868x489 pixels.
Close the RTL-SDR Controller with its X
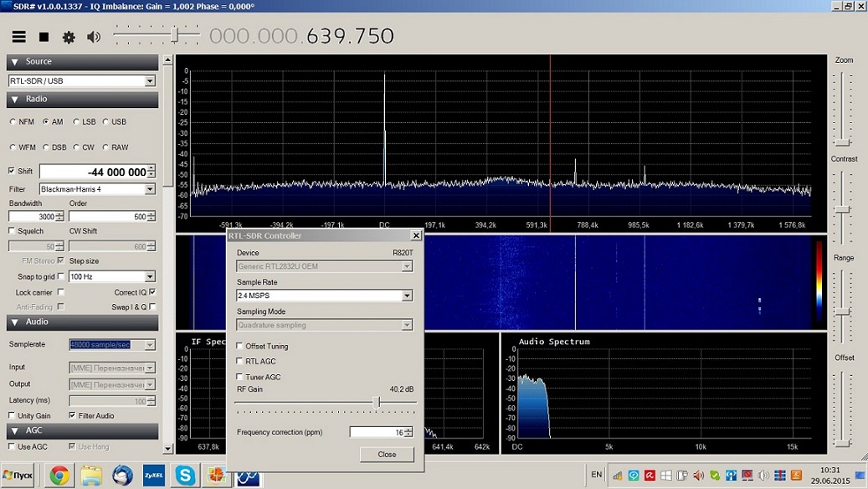[x=416, y=236]
